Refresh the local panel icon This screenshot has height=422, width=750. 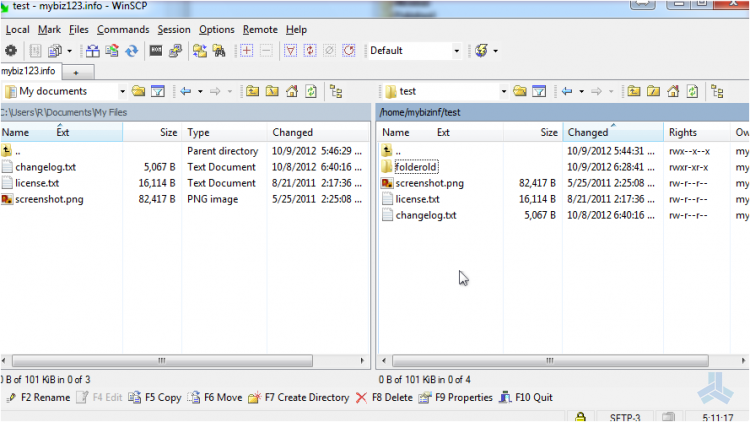[x=311, y=91]
